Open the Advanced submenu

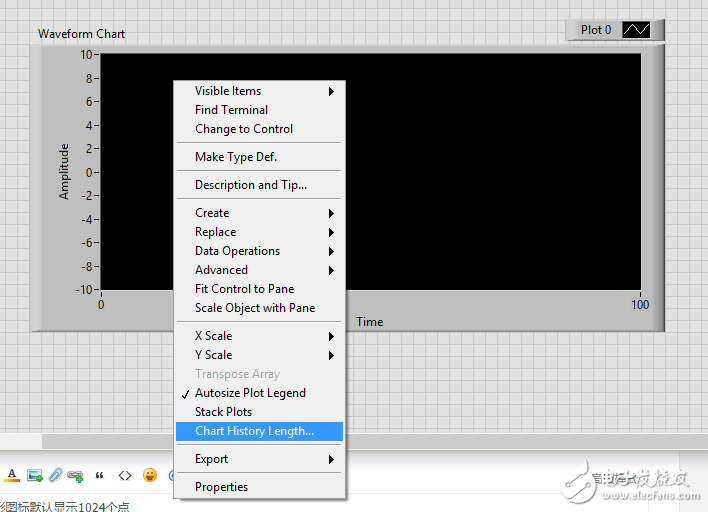259,270
